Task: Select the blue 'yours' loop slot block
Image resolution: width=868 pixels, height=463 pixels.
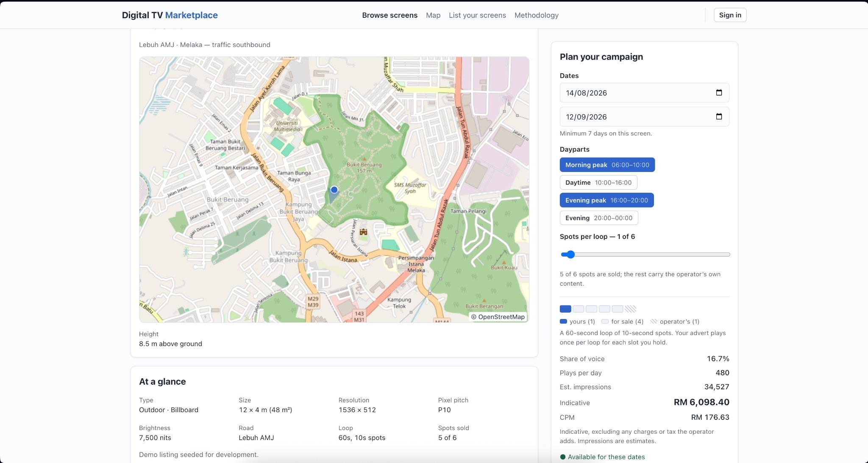Action: (565, 309)
